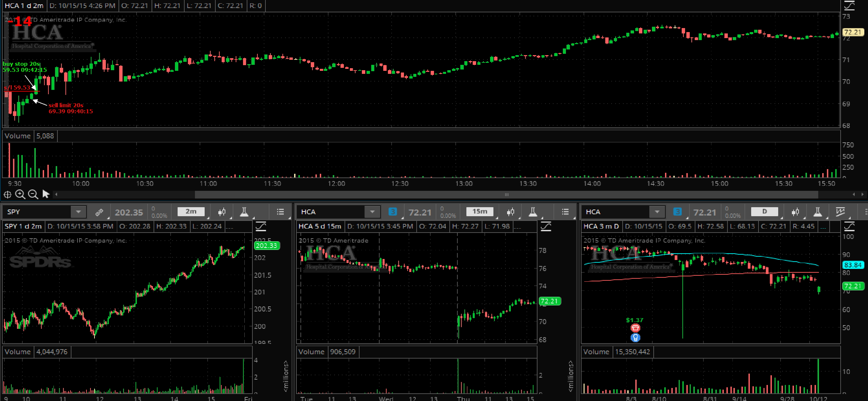The image size is (868, 401).
Task: Open drawings icon in HCA daily panel
Action: 841,212
